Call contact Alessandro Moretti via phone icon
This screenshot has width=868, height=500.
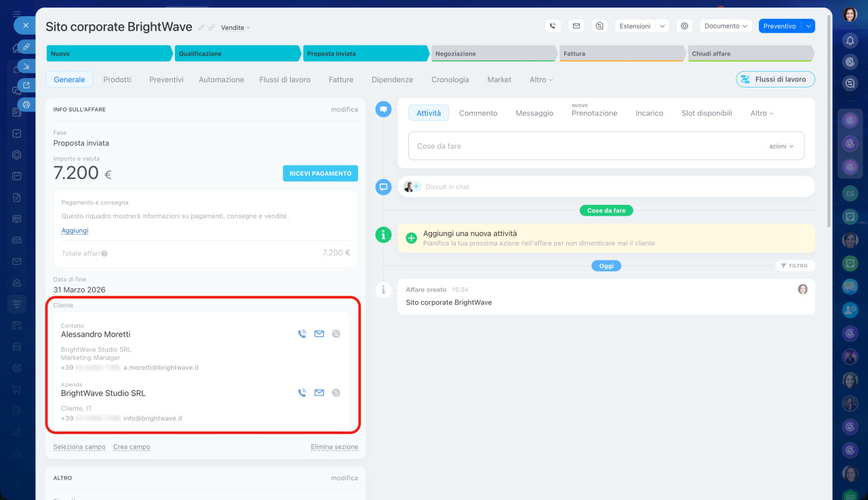tap(302, 334)
